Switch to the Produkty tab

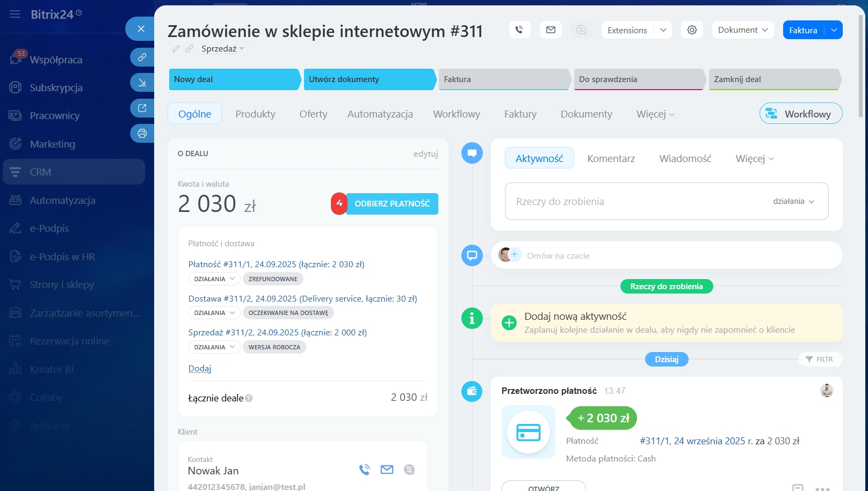tap(255, 114)
